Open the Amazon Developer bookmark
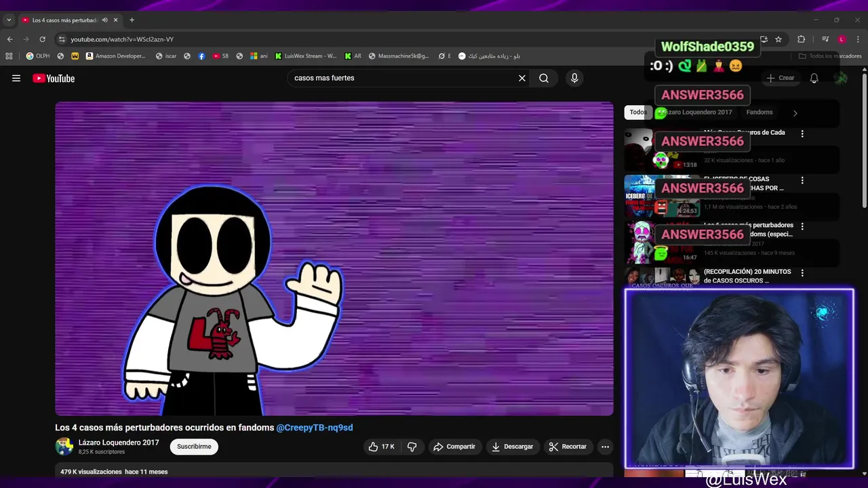The height and width of the screenshot is (488, 868). tap(115, 56)
